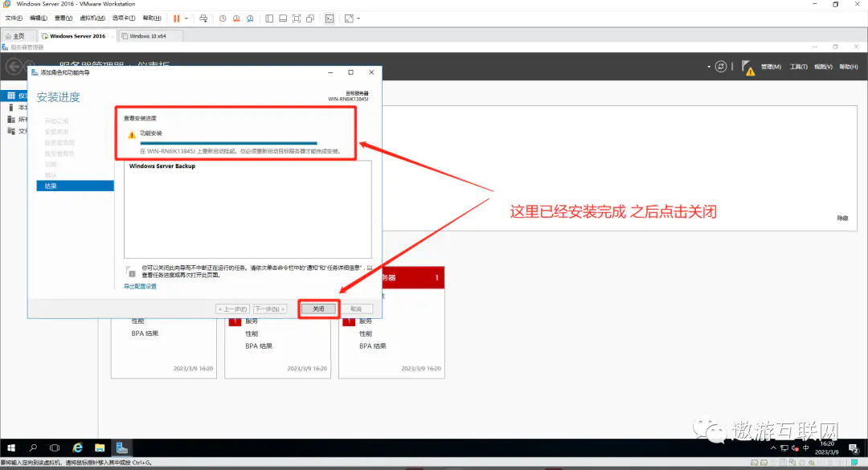Screen dimensions: 868x470
Task: Open File Explorer from taskbar
Action: pyautogui.click(x=100, y=448)
